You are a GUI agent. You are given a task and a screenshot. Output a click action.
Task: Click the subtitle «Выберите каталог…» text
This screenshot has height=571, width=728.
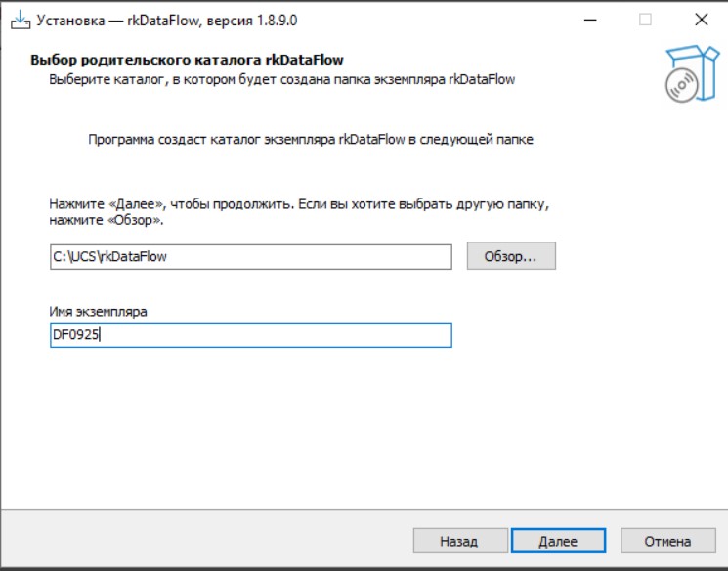coord(281,79)
